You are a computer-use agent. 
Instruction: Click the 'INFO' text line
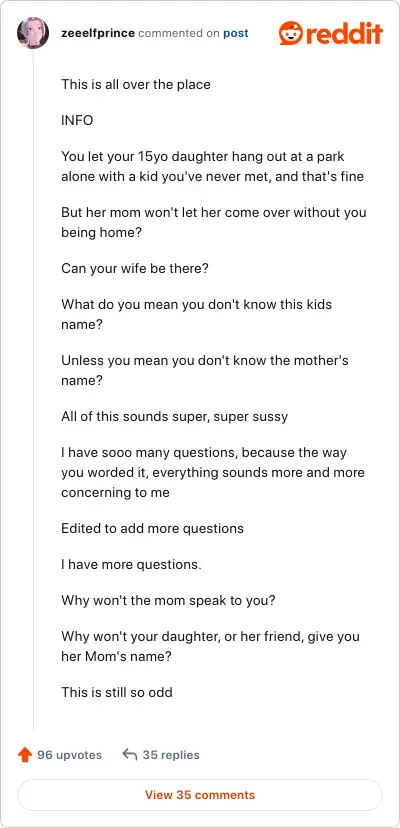(77, 120)
